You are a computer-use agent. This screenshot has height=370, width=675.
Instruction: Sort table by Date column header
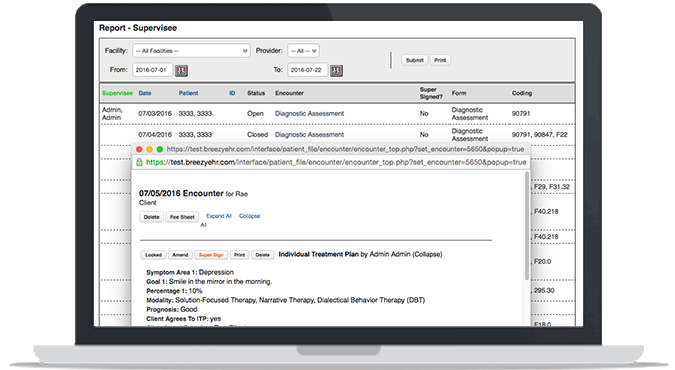(x=145, y=93)
